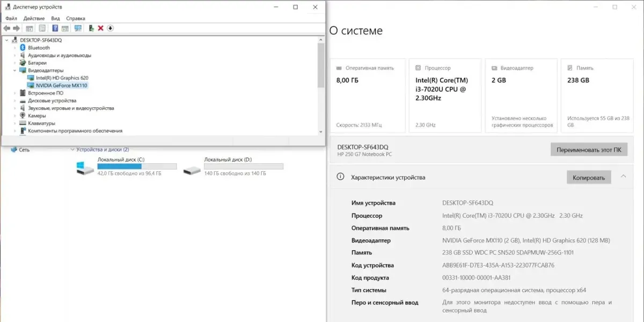Open Local Disk (D:) drive
Image resolution: width=644 pixels, height=322 pixels.
point(192,169)
